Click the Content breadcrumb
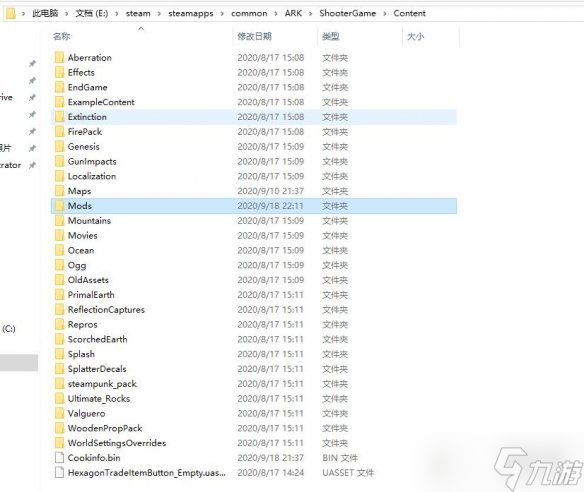Viewport: 584px width, 492px height. click(409, 13)
